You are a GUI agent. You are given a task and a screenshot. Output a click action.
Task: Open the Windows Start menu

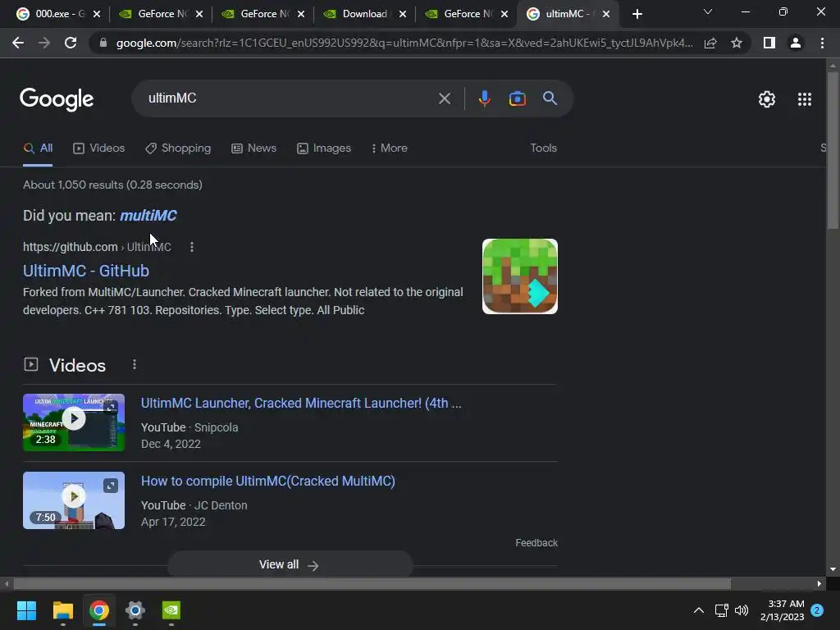(x=26, y=610)
